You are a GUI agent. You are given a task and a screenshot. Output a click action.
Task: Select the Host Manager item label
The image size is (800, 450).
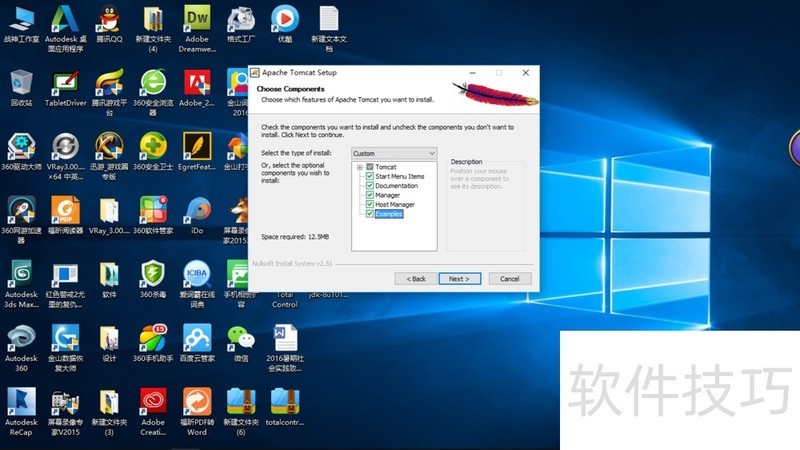(395, 205)
